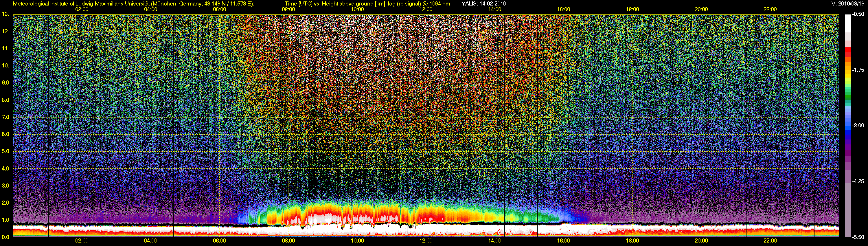The width and height of the screenshot is (868, 246).
Task: Click the 18:00 label on bottom axis
Action: (x=632, y=241)
